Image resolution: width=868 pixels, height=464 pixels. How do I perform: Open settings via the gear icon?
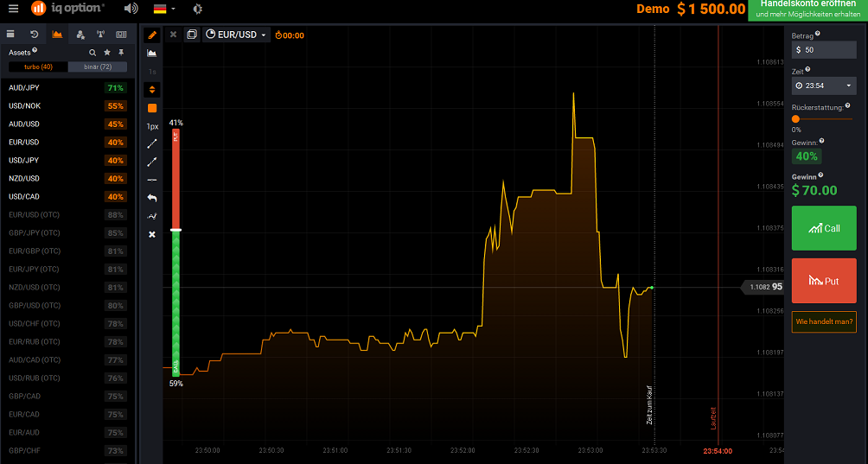[197, 9]
